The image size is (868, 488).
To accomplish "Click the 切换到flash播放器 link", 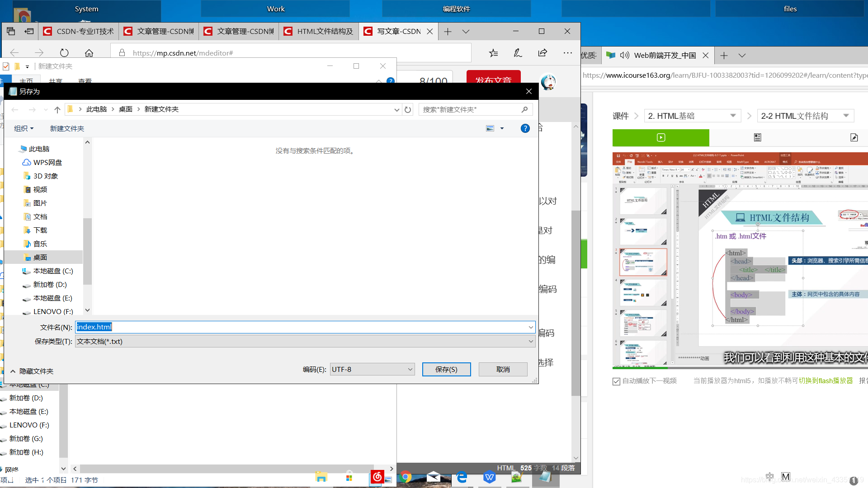I will pos(826,380).
